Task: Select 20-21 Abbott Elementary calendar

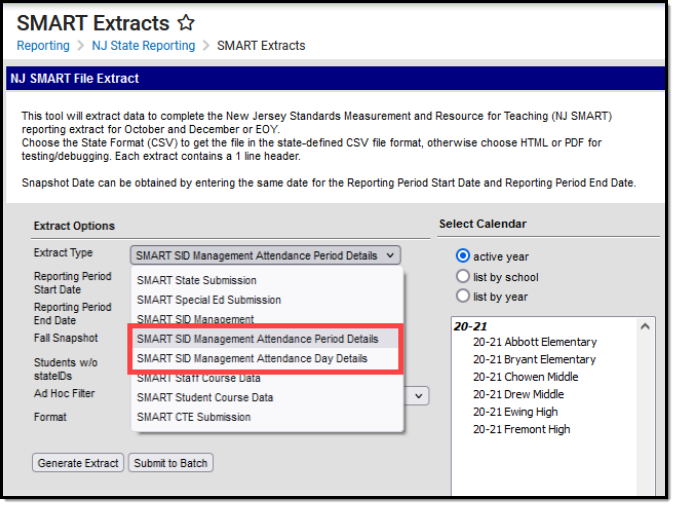Action: coord(535,342)
